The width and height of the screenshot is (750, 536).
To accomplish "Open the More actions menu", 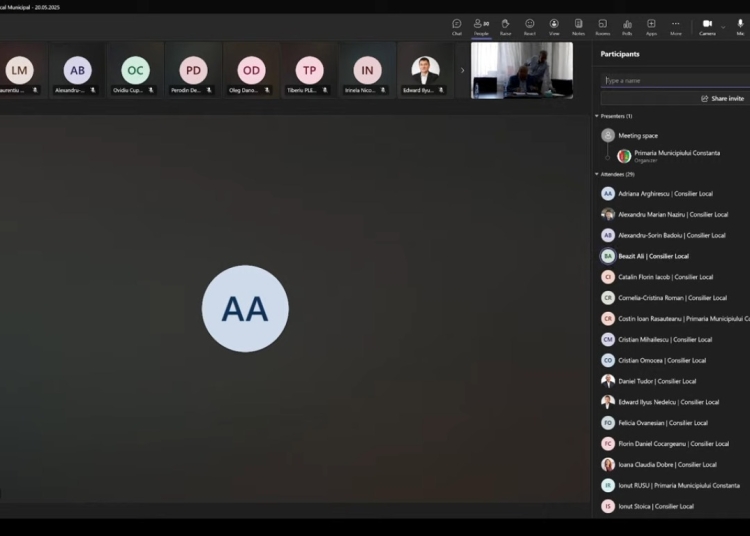I will (675, 27).
